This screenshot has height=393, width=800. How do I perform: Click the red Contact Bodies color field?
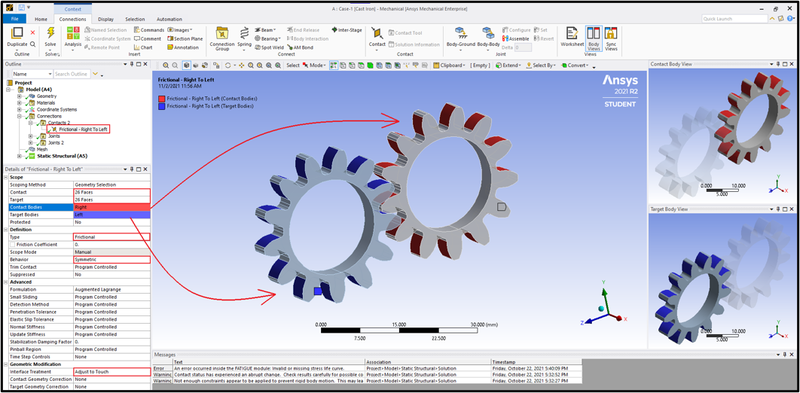tap(112, 207)
